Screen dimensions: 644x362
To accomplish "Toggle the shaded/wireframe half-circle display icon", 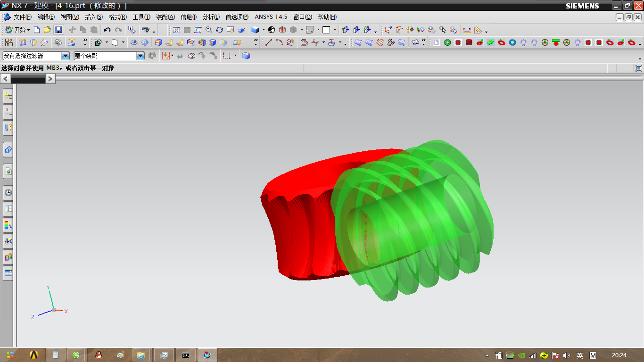I will 272,30.
